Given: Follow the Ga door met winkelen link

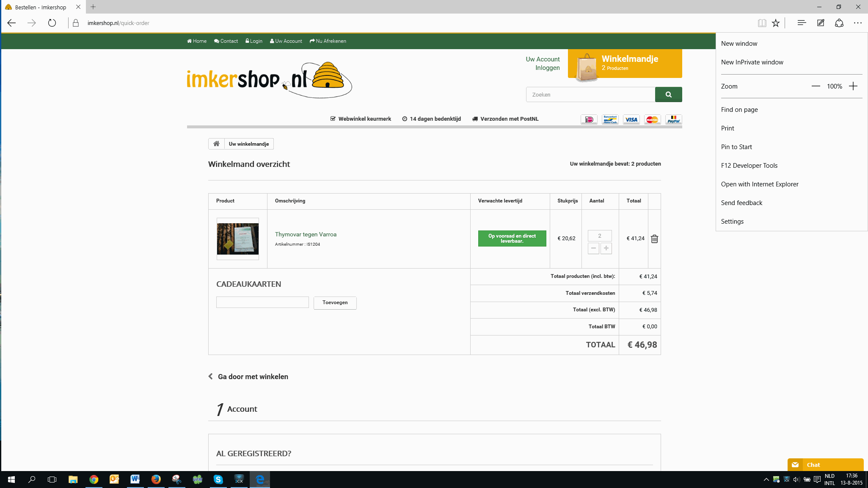Looking at the screenshot, I should (x=252, y=377).
